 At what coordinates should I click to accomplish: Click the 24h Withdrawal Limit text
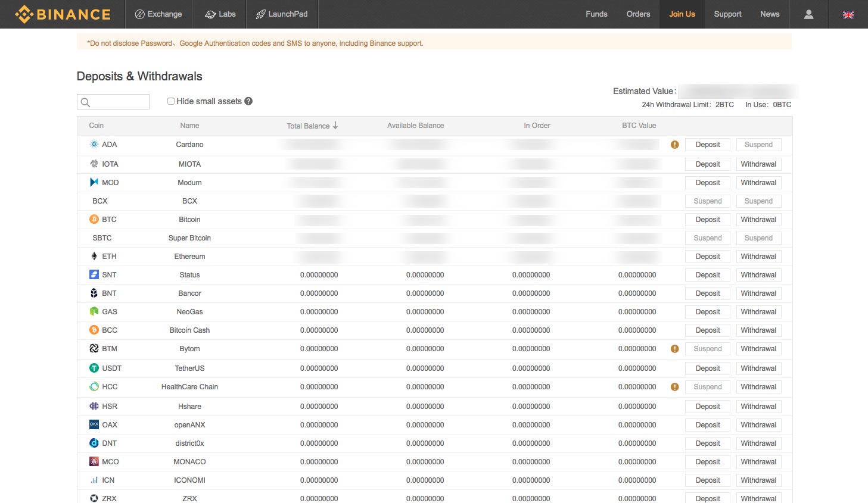pos(687,105)
